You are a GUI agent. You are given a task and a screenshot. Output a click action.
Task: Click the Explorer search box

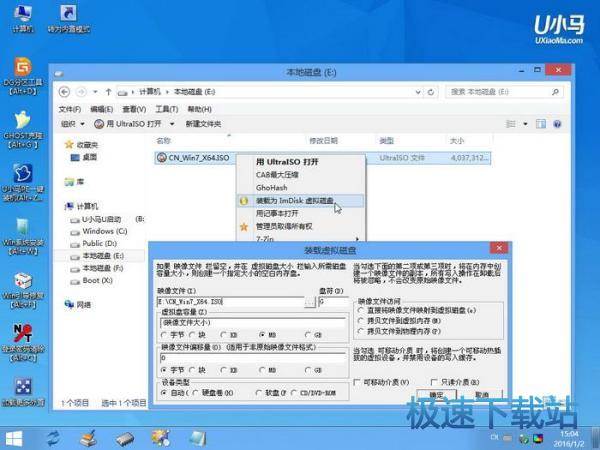click(504, 92)
